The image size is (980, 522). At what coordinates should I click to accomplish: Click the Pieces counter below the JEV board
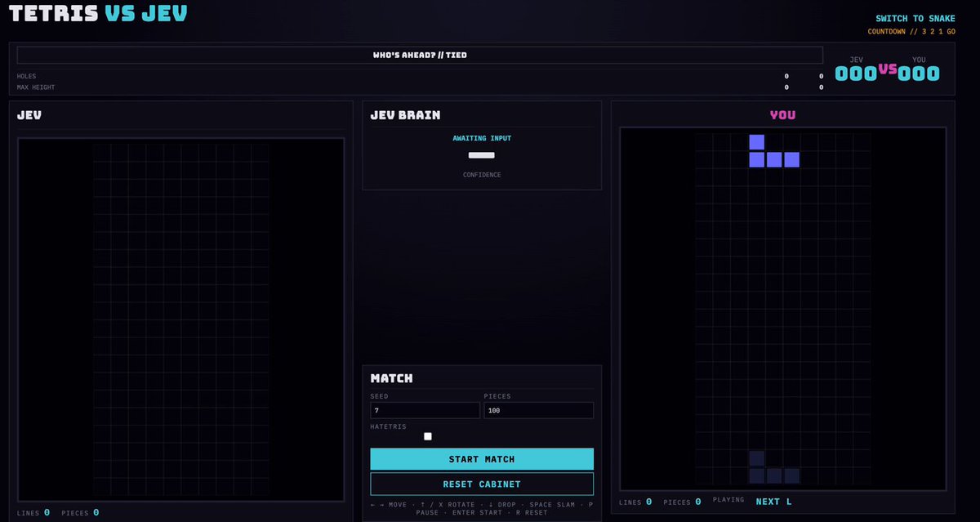[81, 513]
